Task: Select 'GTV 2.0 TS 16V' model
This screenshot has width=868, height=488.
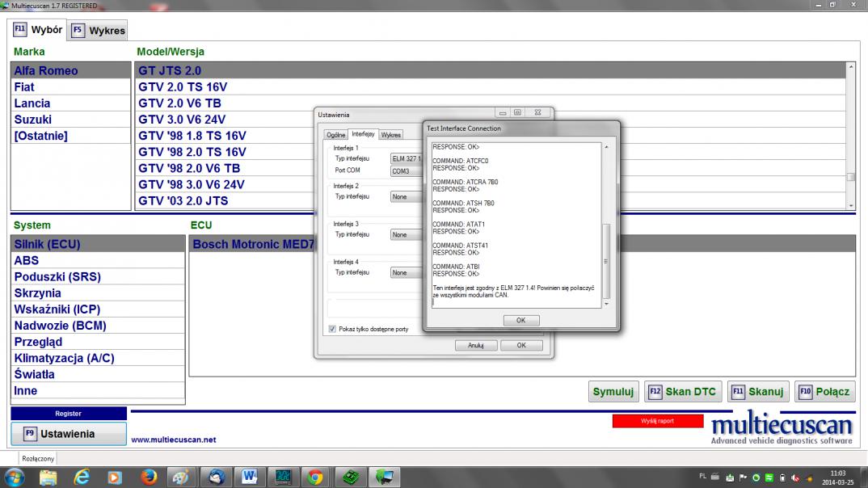Action: coord(491,87)
